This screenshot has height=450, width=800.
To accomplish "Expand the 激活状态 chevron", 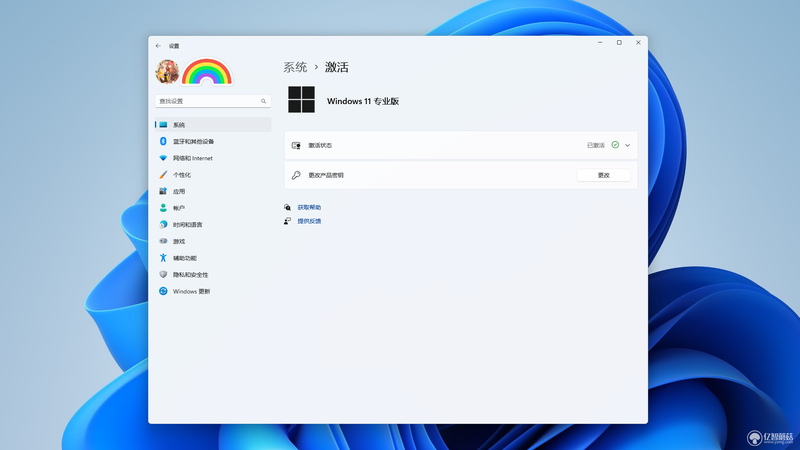I will pos(628,145).
